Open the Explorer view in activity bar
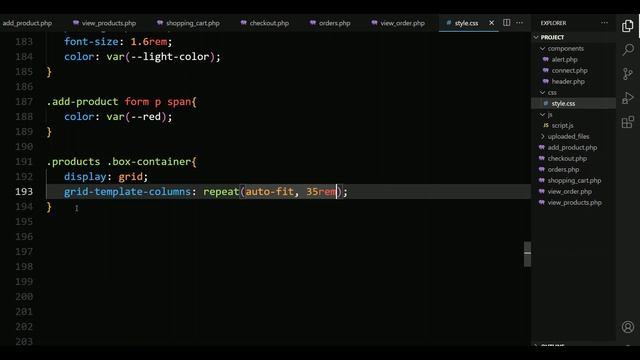This screenshot has width=640, height=360. point(628,26)
